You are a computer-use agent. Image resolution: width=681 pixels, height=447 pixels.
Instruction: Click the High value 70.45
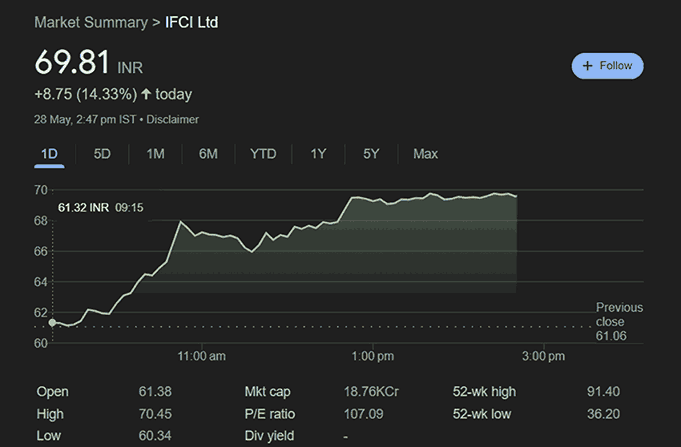(155, 414)
